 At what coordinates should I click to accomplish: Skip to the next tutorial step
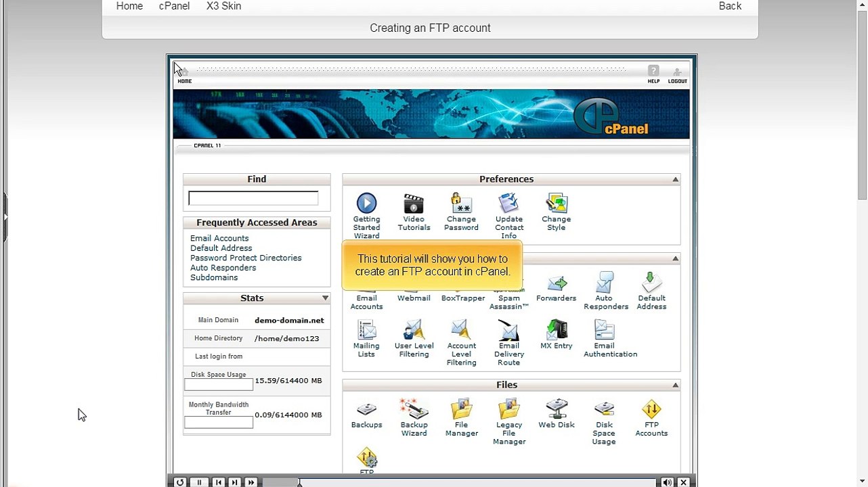234,482
